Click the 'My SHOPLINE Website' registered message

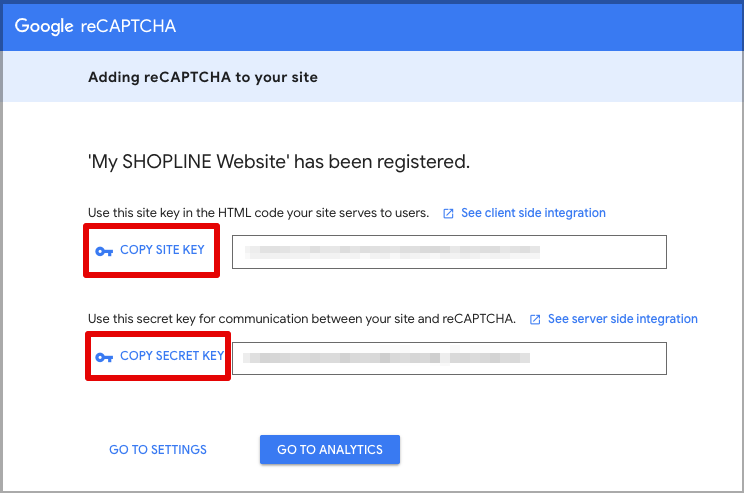(x=279, y=162)
